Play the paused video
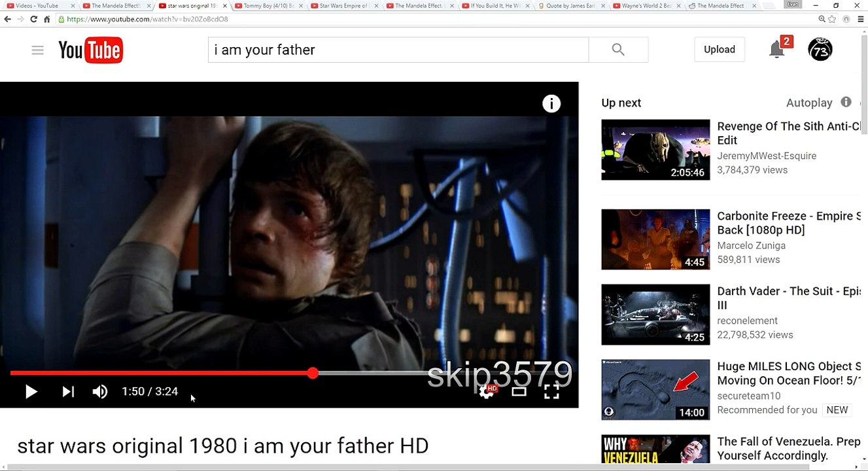Image resolution: width=868 pixels, height=471 pixels. pyautogui.click(x=31, y=391)
